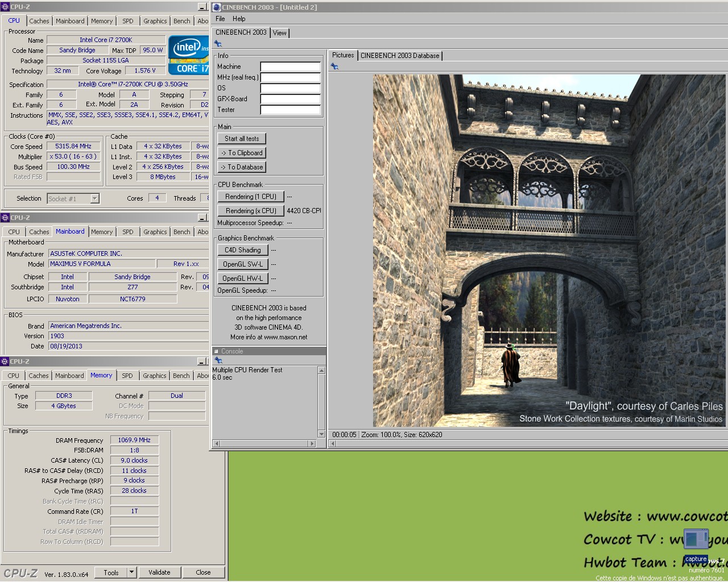Viewport: 728px width, 582px height.
Task: Open the File menu in CINEBENCH
Action: point(220,19)
